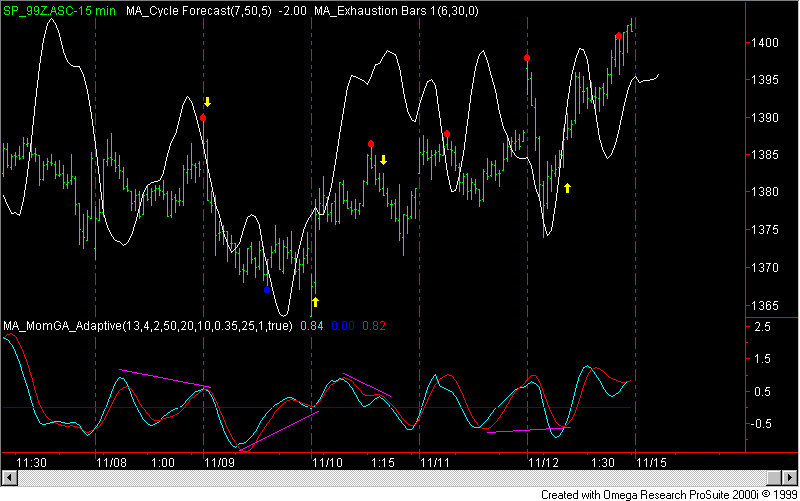Click the -0.5 oscillator axis label
The image size is (800, 501).
(x=760, y=424)
